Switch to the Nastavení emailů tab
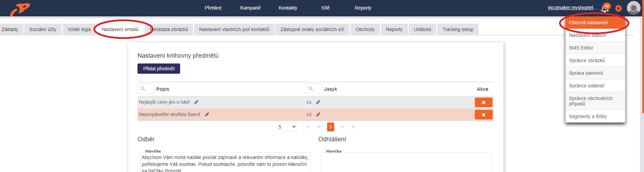Viewport: 644px width, 172px height. [x=120, y=29]
